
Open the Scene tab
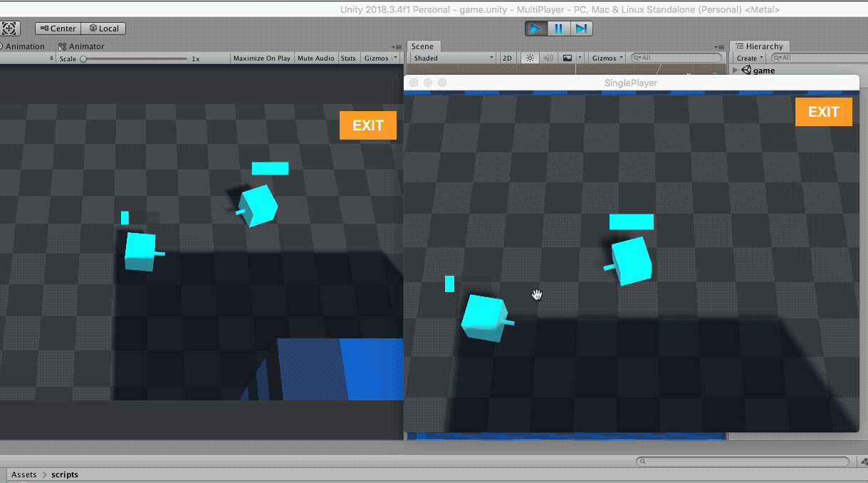coord(422,46)
